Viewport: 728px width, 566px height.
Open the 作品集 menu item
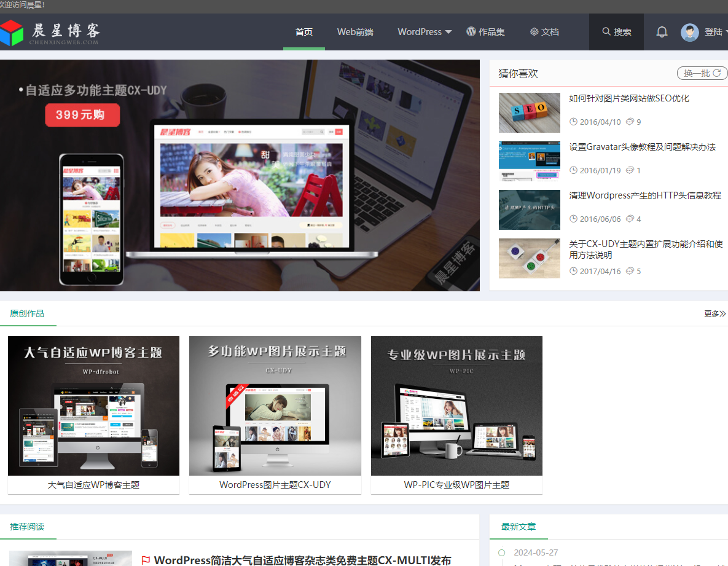click(486, 32)
